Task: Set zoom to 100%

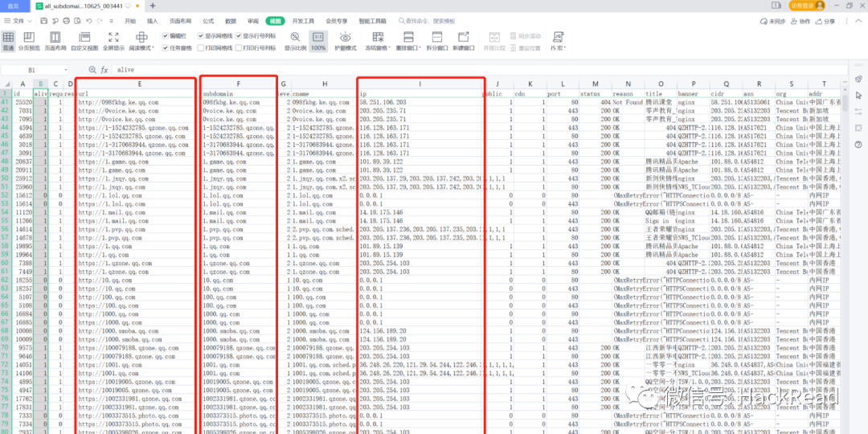Action: tap(318, 42)
